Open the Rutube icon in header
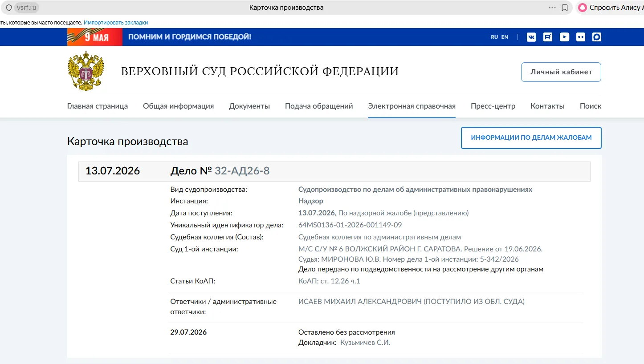This screenshot has width=644, height=364. click(x=548, y=37)
